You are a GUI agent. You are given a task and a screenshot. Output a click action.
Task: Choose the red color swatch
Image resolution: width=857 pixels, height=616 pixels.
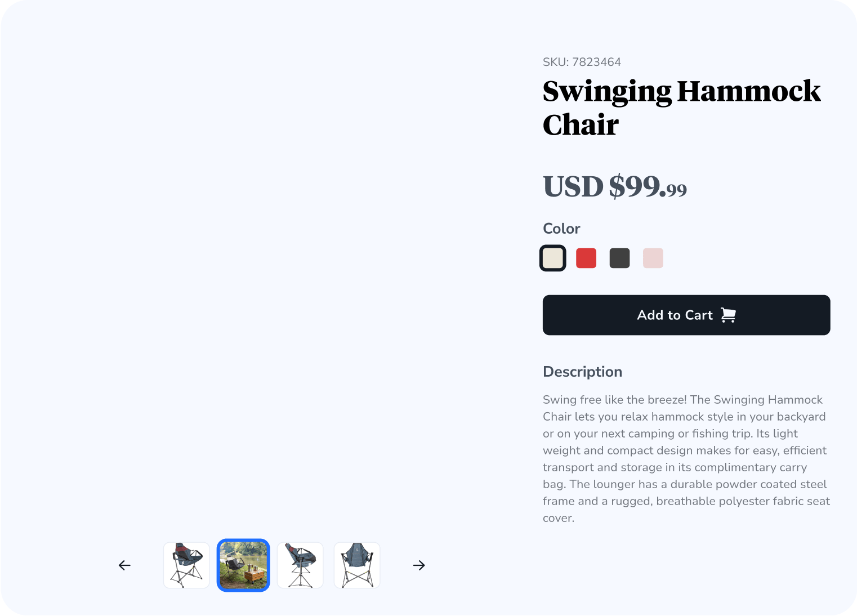pyautogui.click(x=586, y=258)
